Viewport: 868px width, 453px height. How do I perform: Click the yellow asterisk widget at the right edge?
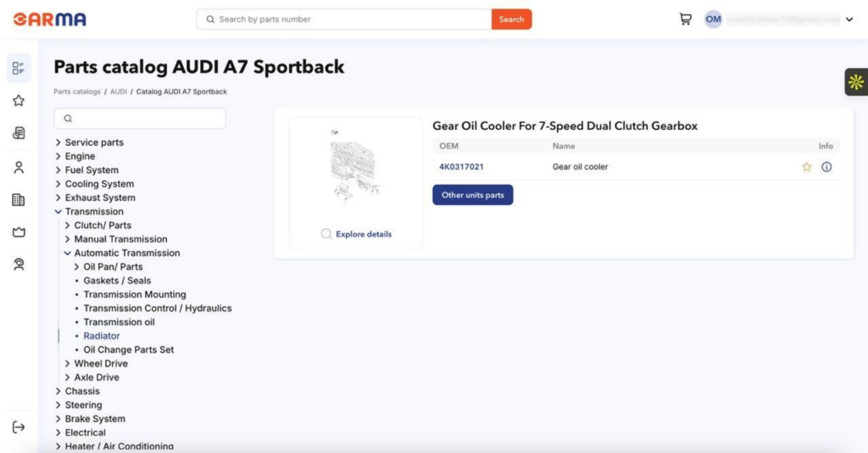pyautogui.click(x=855, y=82)
